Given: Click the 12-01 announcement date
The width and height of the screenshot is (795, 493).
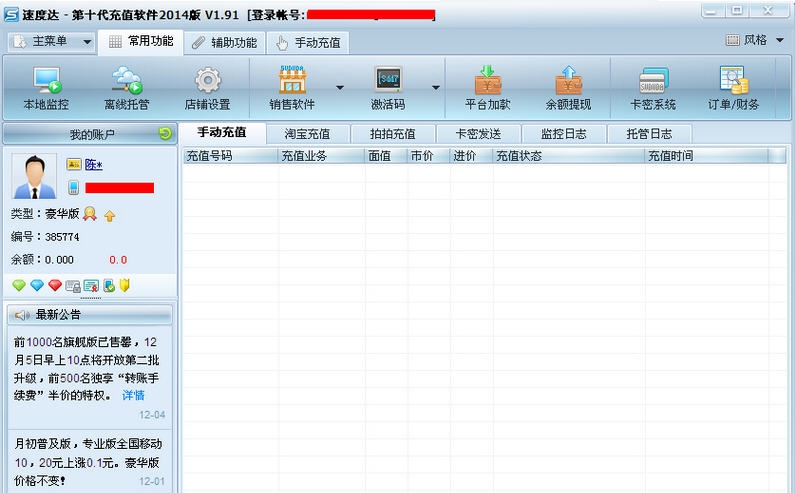Looking at the screenshot, I should [152, 481].
